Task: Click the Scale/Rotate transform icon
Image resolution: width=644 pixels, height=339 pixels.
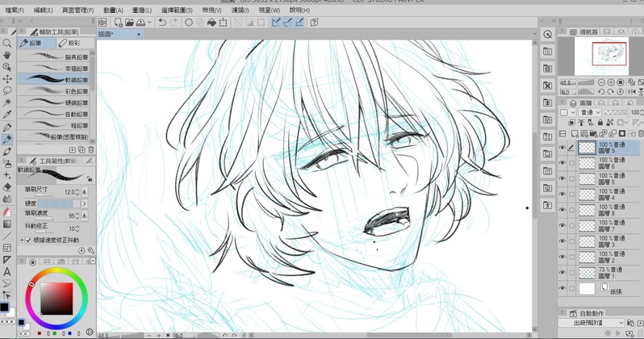Action: point(223,22)
